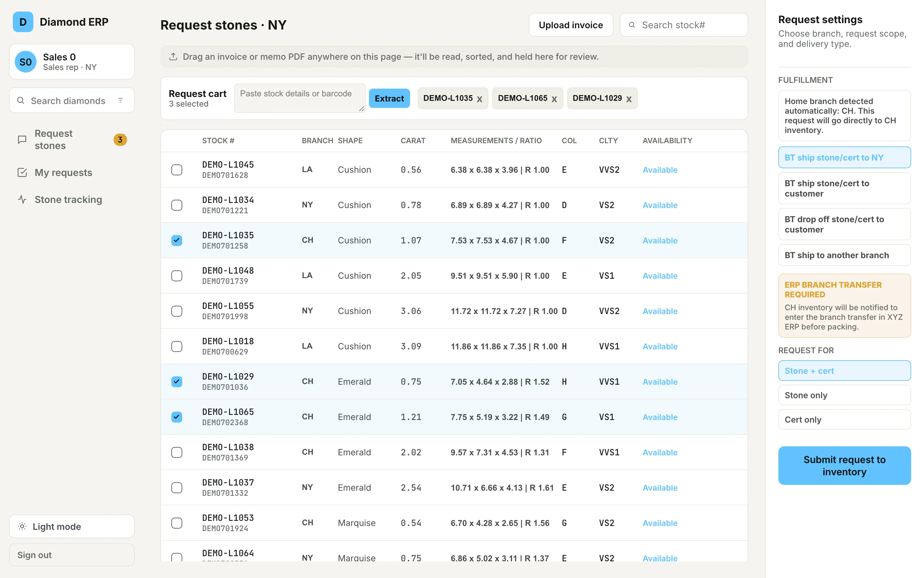924x578 pixels.
Task: Check the DEMO-L1034 row checkbox
Action: pos(177,205)
